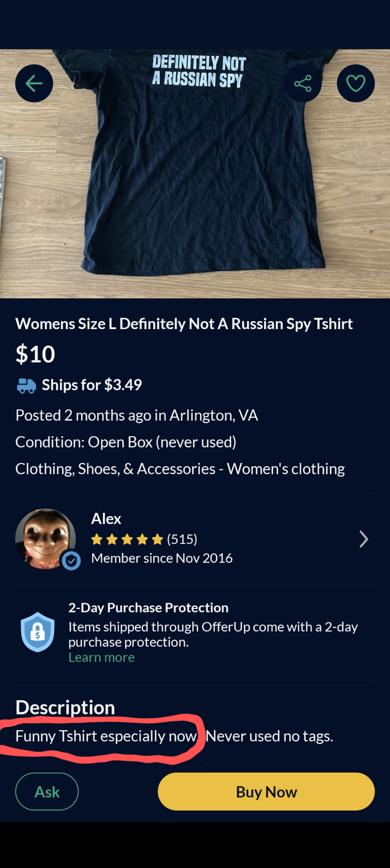Tap the $10 price

pyautogui.click(x=35, y=354)
